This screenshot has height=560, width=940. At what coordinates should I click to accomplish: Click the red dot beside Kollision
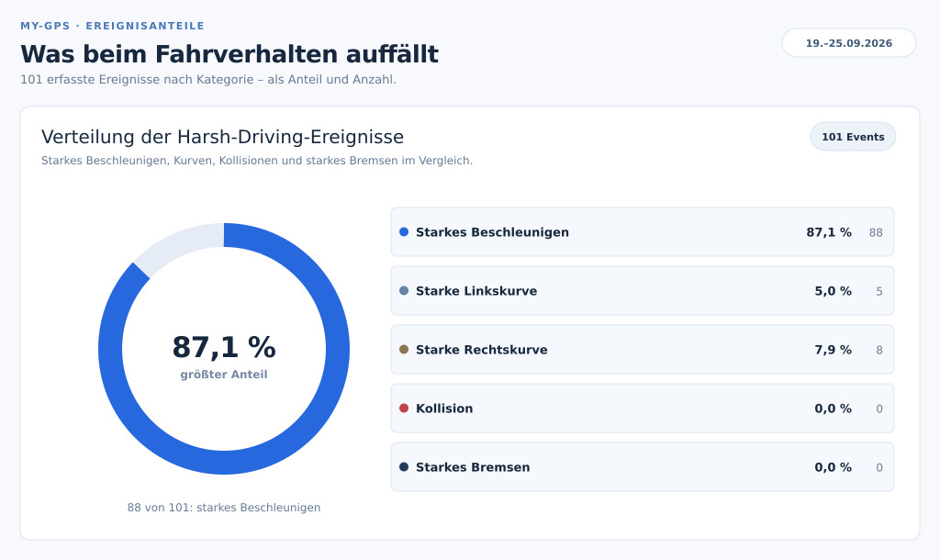(404, 409)
